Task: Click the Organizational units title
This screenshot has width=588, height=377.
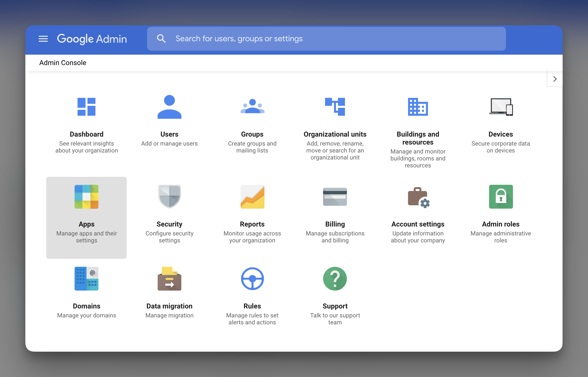Action: [x=335, y=134]
